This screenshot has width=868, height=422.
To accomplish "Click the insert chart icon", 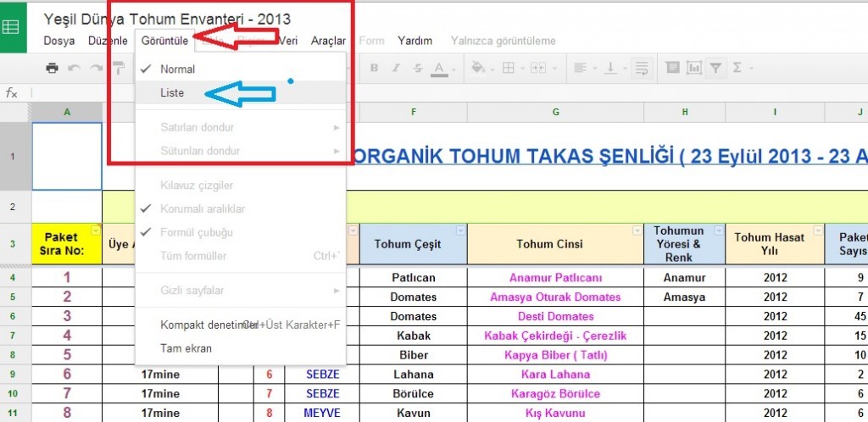I will (x=694, y=68).
